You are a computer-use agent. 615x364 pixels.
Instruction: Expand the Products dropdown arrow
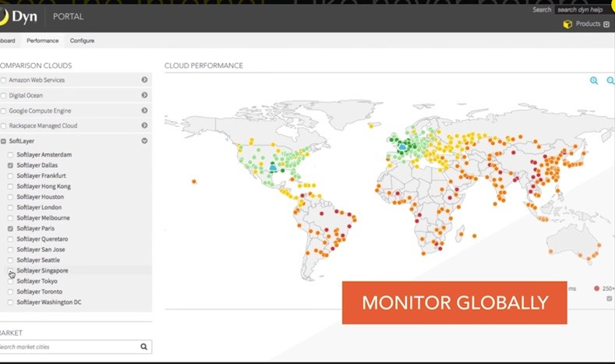coord(606,24)
